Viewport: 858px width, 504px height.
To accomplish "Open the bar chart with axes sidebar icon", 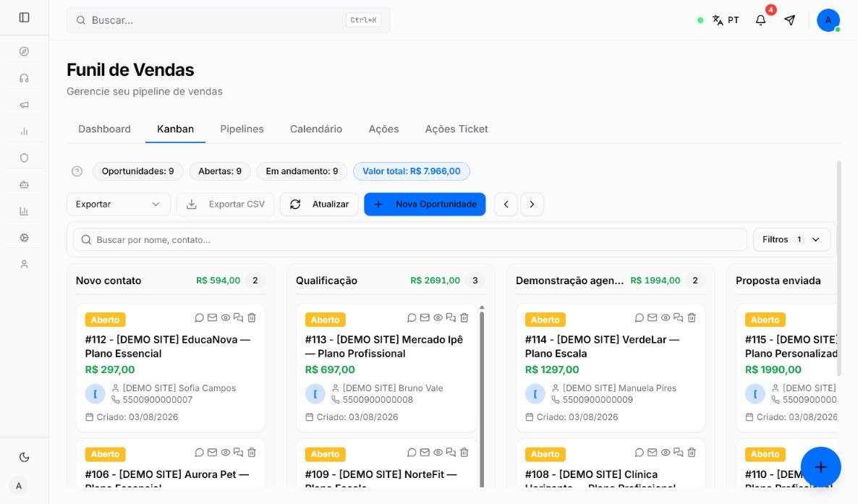I will [24, 210].
